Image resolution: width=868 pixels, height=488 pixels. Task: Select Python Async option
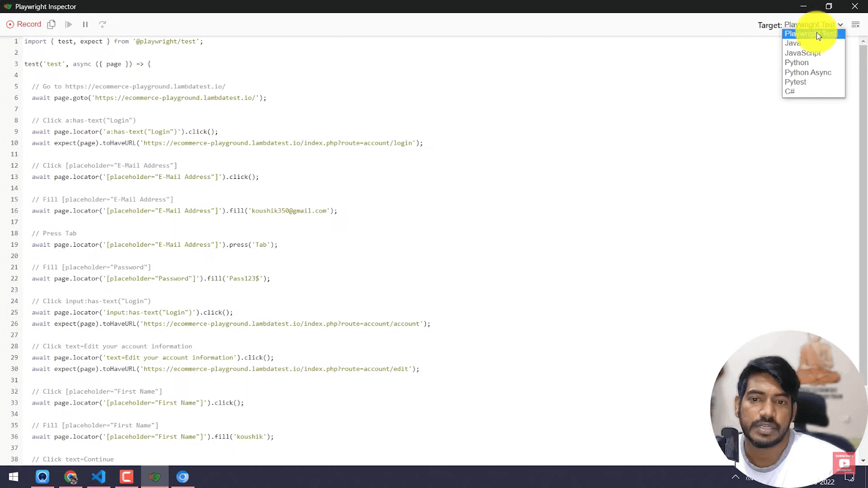pyautogui.click(x=808, y=73)
